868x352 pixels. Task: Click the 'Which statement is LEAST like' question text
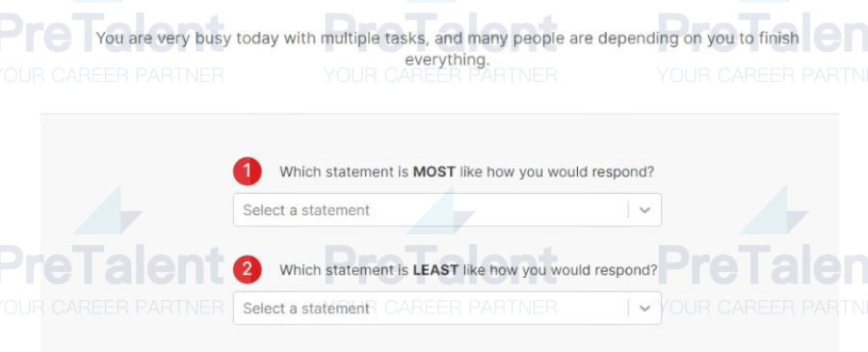click(x=468, y=270)
